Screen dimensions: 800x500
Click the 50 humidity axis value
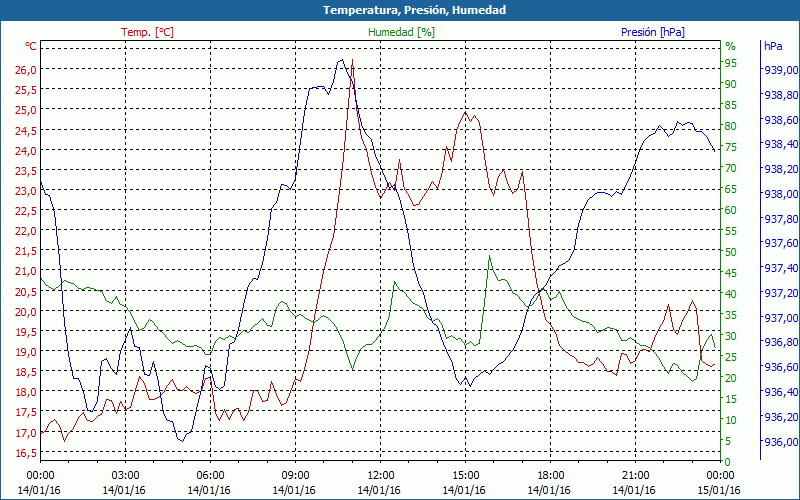tap(731, 252)
